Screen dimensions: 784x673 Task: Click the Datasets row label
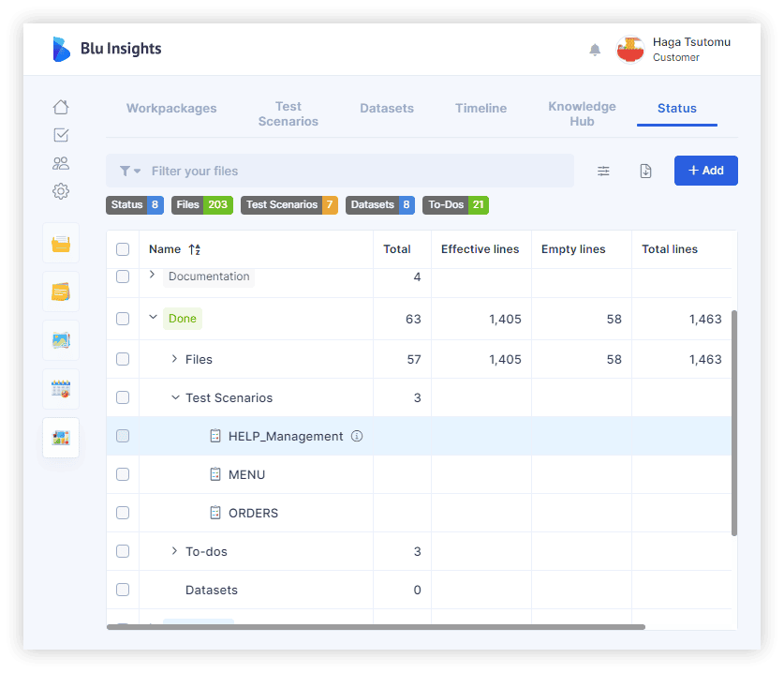pos(211,590)
